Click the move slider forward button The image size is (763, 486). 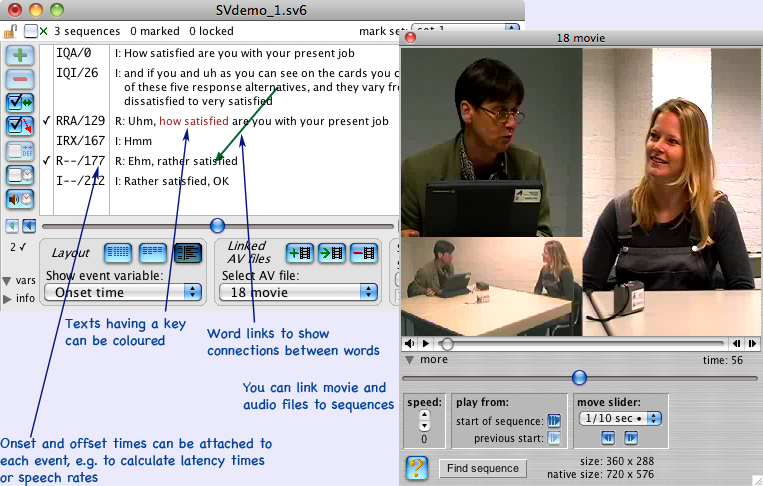(x=631, y=438)
